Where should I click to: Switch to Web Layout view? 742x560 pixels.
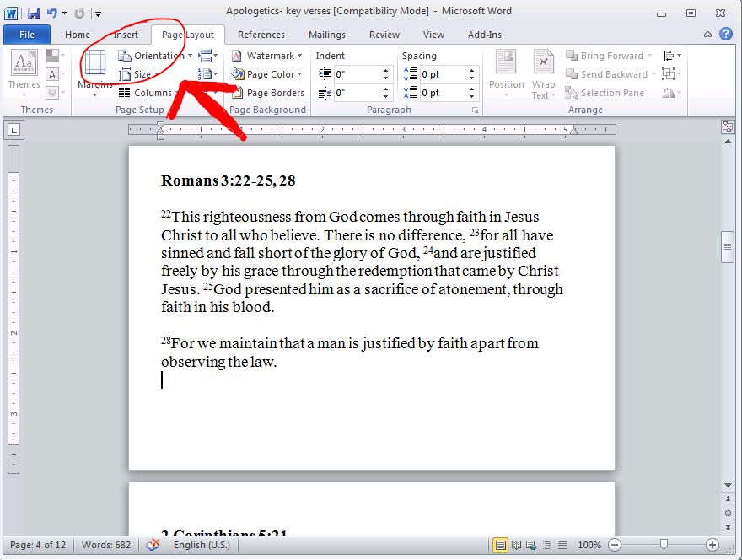pos(532,545)
